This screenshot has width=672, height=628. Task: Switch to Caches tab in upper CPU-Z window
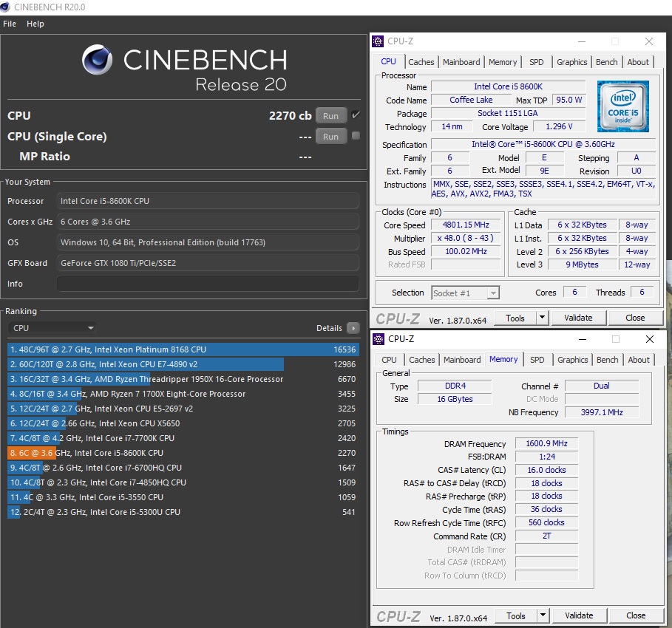(x=421, y=62)
